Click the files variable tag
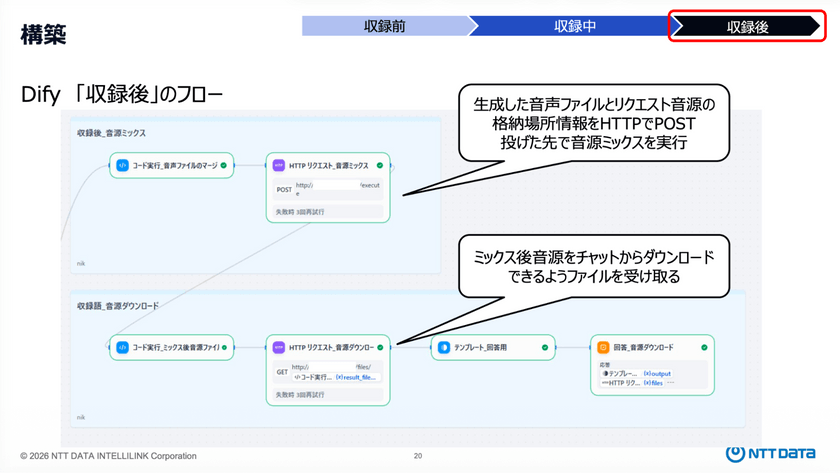The width and height of the screenshot is (840, 473). [x=653, y=382]
